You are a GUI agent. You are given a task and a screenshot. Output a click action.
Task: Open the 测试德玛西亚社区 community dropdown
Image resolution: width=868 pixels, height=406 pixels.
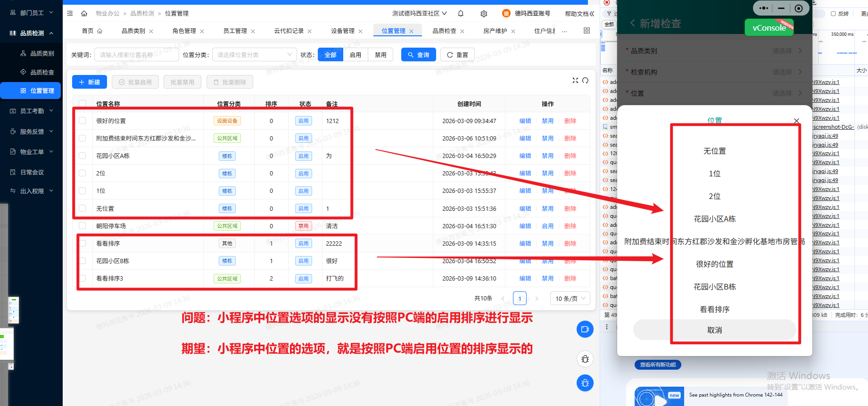(419, 14)
